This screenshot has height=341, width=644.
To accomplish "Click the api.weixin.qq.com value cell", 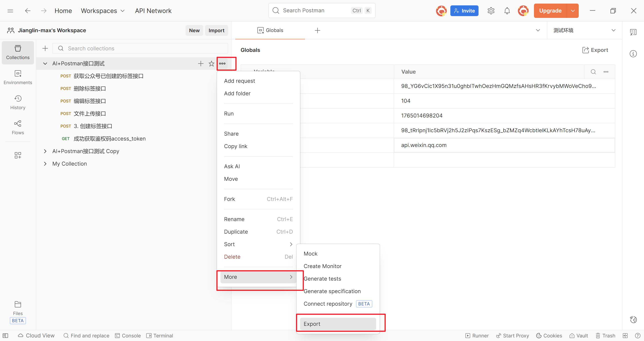I will click(x=504, y=145).
